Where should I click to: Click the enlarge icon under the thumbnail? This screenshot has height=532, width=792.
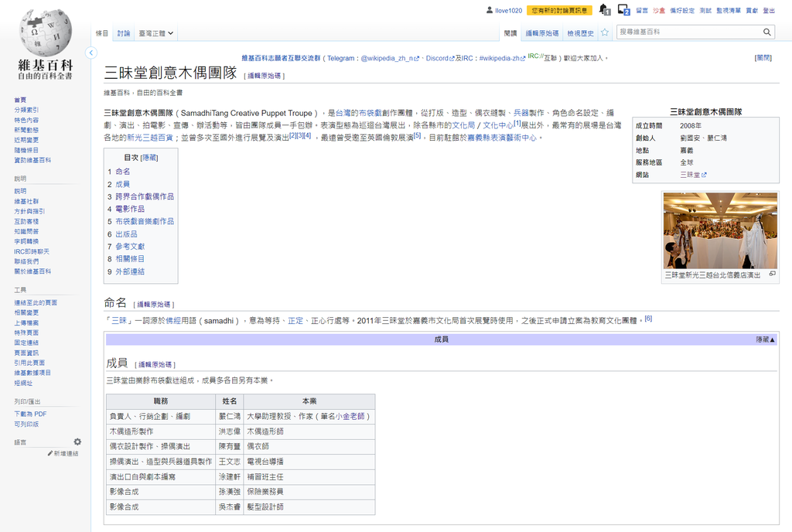772,274
